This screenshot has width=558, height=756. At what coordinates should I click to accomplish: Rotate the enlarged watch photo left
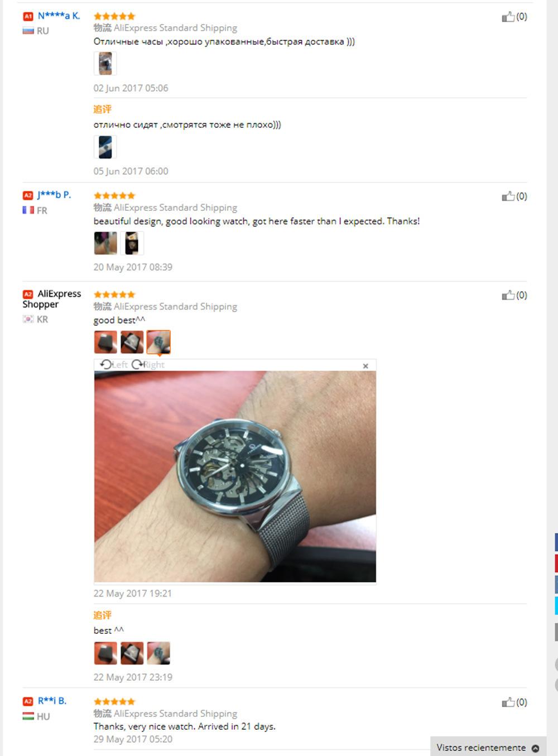click(114, 365)
